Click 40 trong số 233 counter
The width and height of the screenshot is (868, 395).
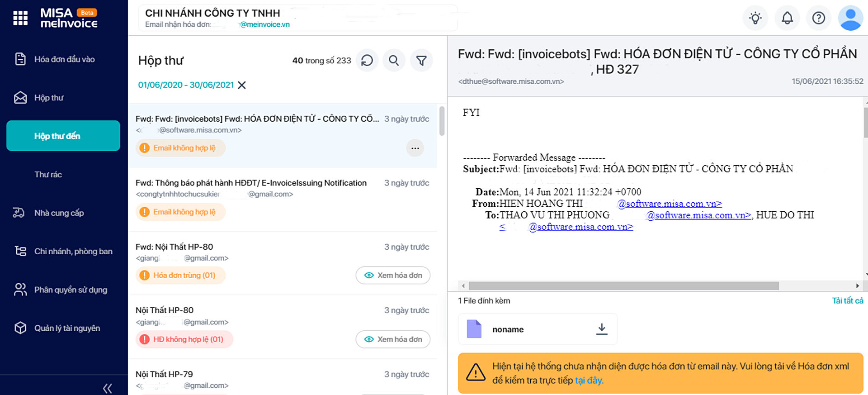[321, 61]
